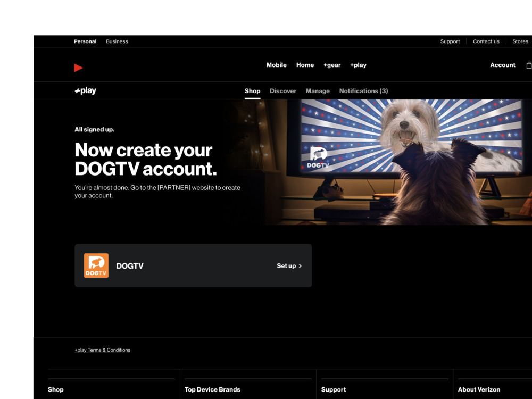Click the DOGTV card label
Screen dimensions: 532x399
pyautogui.click(x=130, y=265)
